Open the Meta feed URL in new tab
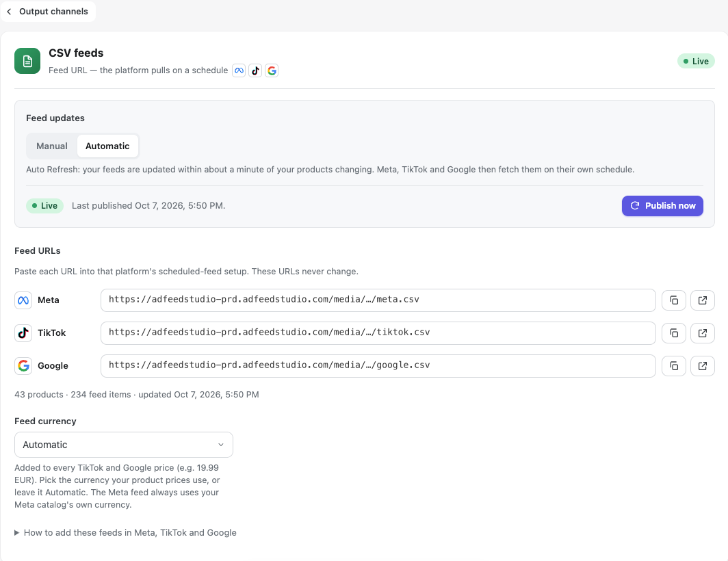The width and height of the screenshot is (728, 561). (x=703, y=300)
